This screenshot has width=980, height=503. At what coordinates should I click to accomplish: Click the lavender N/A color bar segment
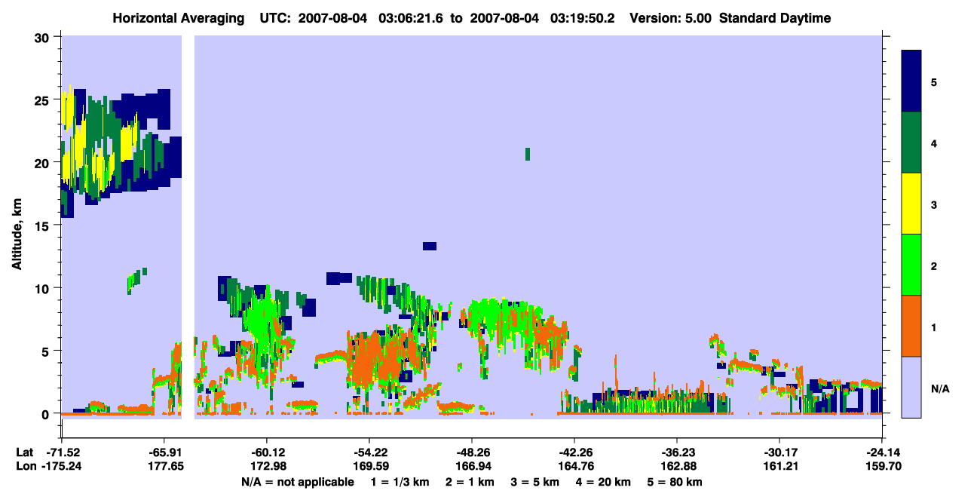coord(912,387)
